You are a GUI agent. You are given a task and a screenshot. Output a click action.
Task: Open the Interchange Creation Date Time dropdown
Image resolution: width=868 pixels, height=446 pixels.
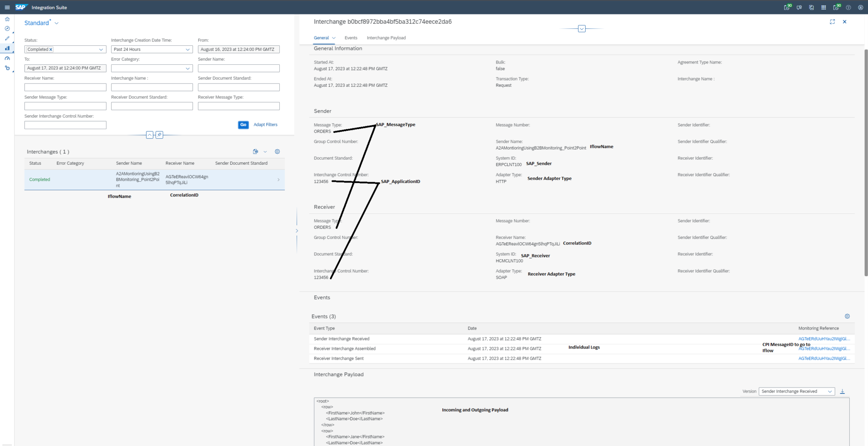coord(187,49)
